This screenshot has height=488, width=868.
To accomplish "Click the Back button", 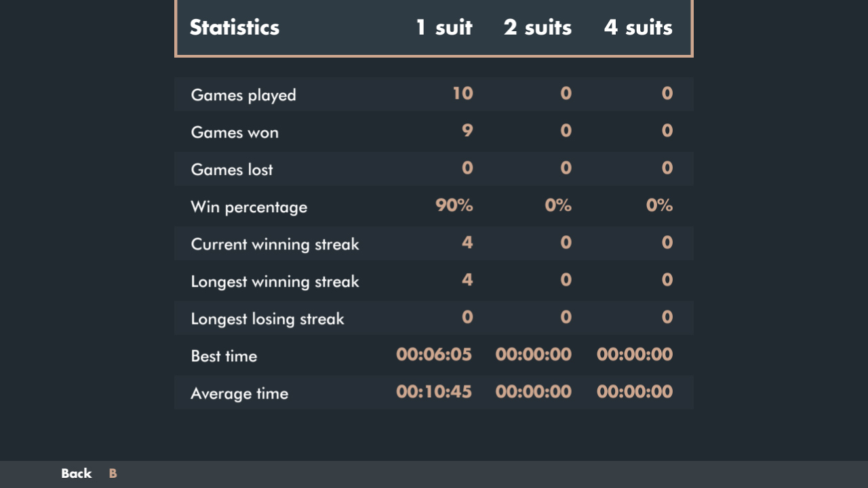I will 77,473.
